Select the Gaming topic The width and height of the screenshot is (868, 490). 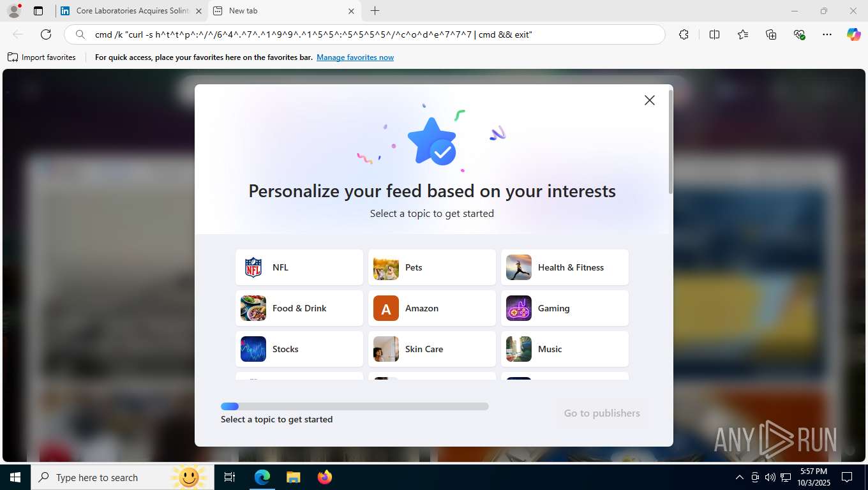[x=565, y=308]
